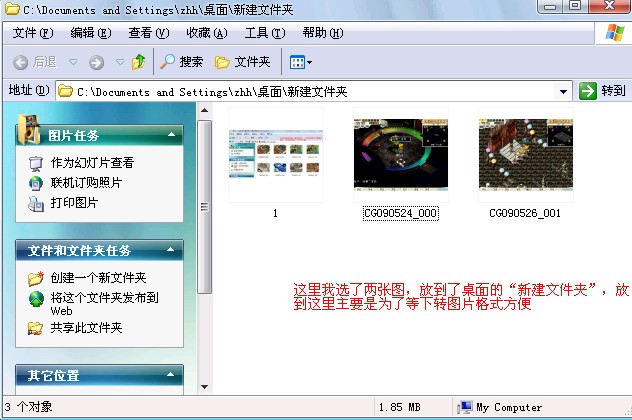Select the thumbnail named 1

(x=275, y=155)
